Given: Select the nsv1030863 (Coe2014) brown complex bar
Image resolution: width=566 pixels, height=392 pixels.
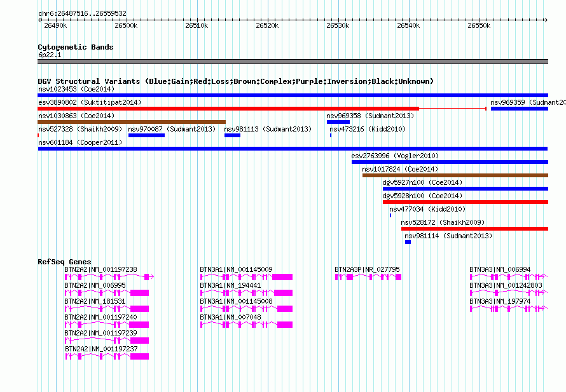Looking at the screenshot, I should (x=132, y=122).
